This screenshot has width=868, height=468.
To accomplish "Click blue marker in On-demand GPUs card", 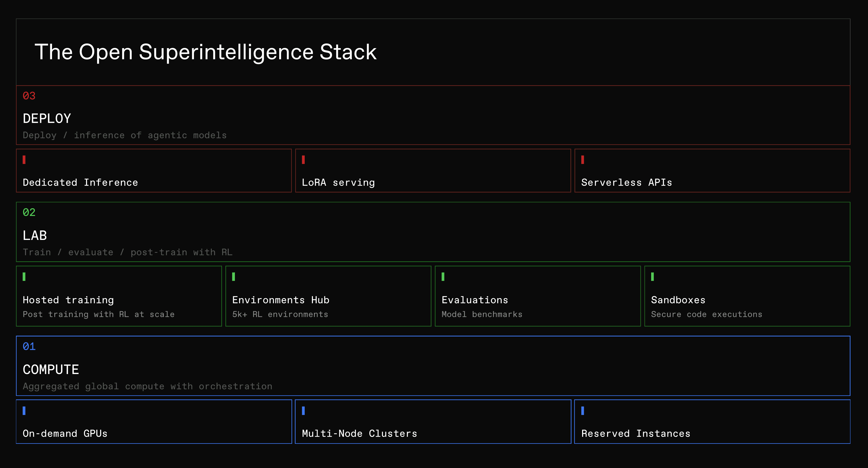I will point(24,410).
